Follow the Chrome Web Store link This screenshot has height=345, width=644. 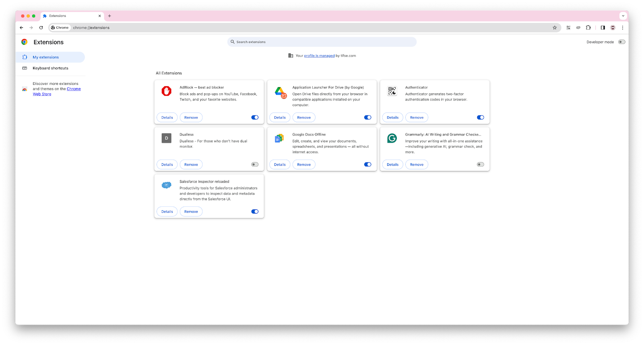(74, 89)
